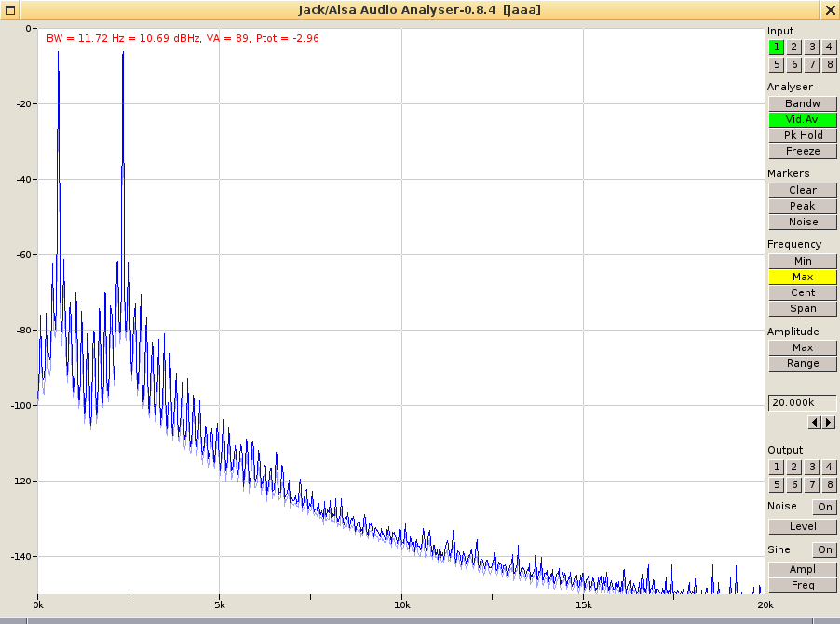The image size is (840, 624).
Task: Select Output channel 5
Action: coord(777,484)
